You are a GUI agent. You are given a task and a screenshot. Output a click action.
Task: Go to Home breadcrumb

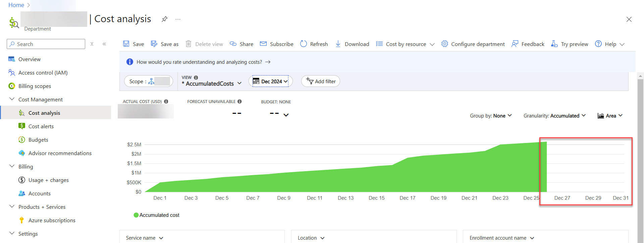[x=16, y=5]
